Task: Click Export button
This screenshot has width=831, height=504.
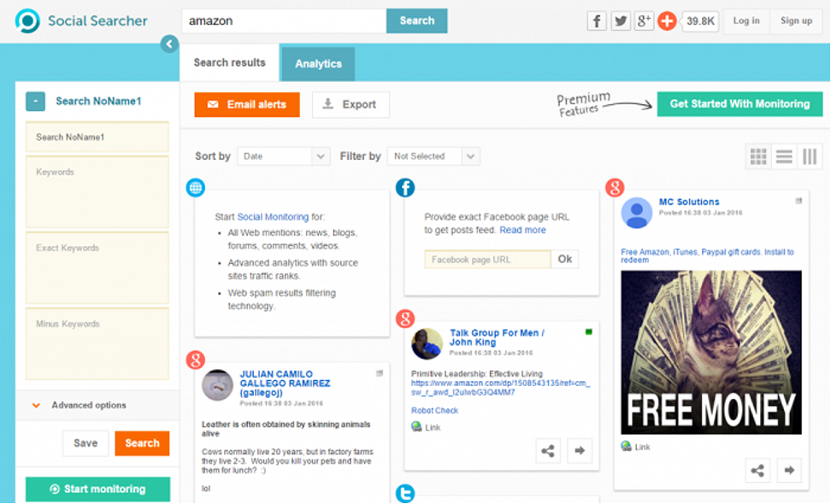Action: click(351, 105)
